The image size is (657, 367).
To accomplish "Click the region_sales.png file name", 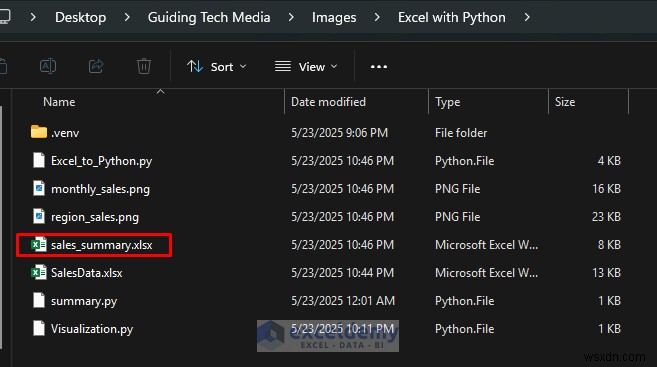I will click(x=95, y=217).
